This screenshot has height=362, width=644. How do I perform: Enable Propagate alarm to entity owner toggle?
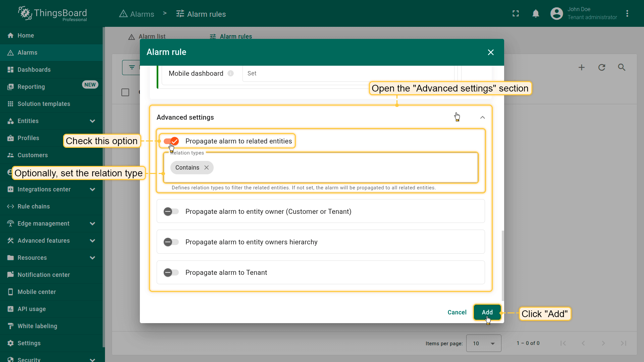[171, 212]
